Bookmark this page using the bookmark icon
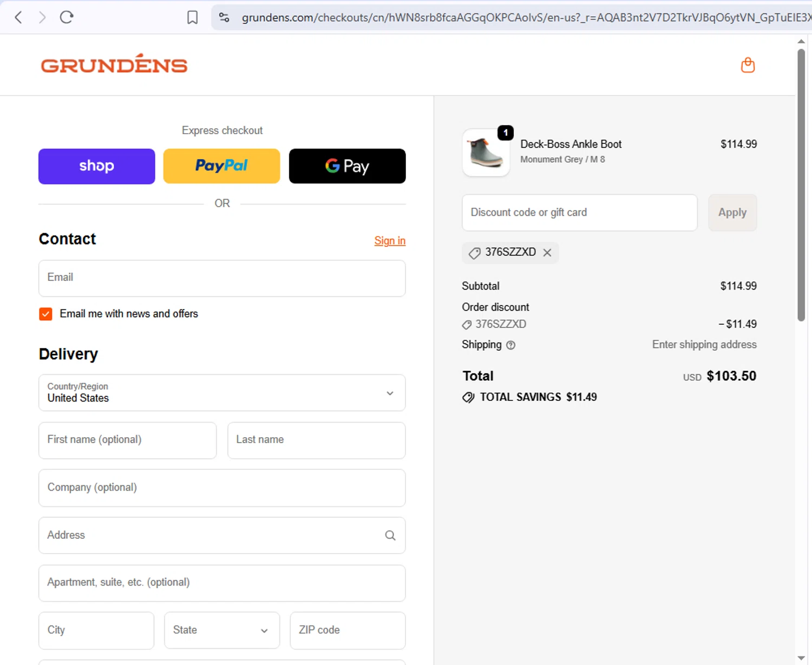 click(192, 17)
